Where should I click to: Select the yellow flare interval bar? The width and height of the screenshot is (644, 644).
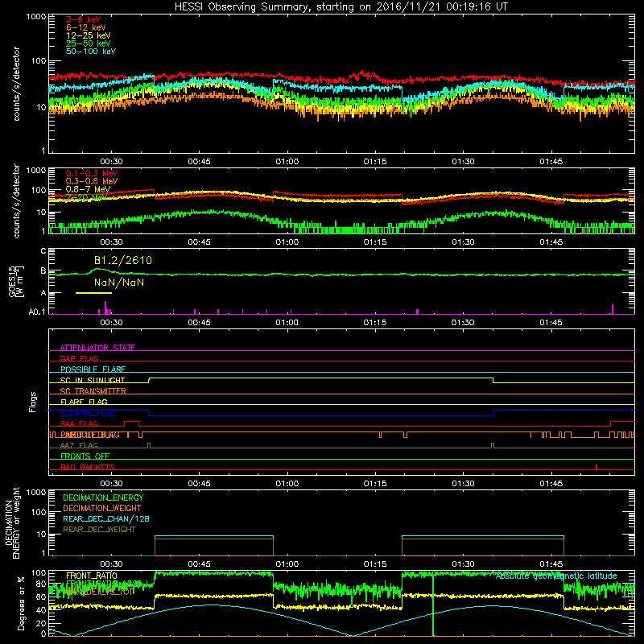[x=93, y=293]
